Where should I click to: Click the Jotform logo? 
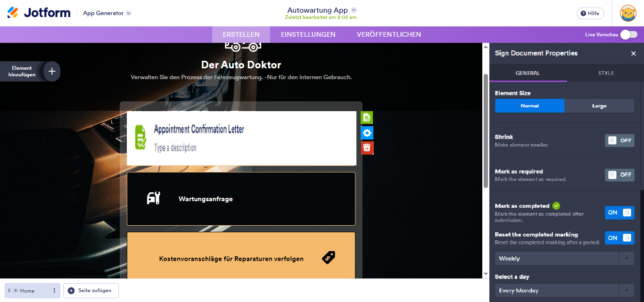click(39, 13)
